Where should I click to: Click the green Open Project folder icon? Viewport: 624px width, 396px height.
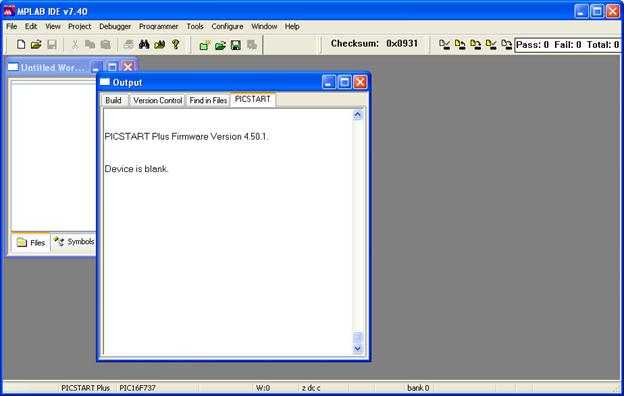(x=220, y=45)
